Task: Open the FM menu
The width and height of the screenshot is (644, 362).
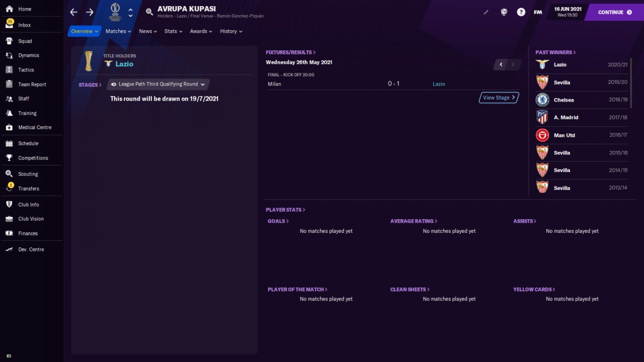Action: click(538, 12)
